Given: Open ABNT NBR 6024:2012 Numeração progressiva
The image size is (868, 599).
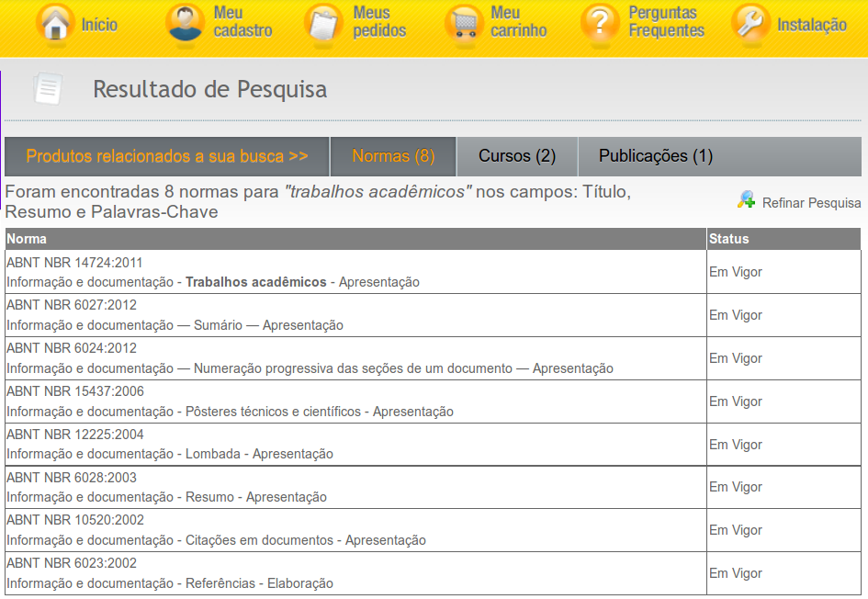Looking at the screenshot, I should pos(71,348).
